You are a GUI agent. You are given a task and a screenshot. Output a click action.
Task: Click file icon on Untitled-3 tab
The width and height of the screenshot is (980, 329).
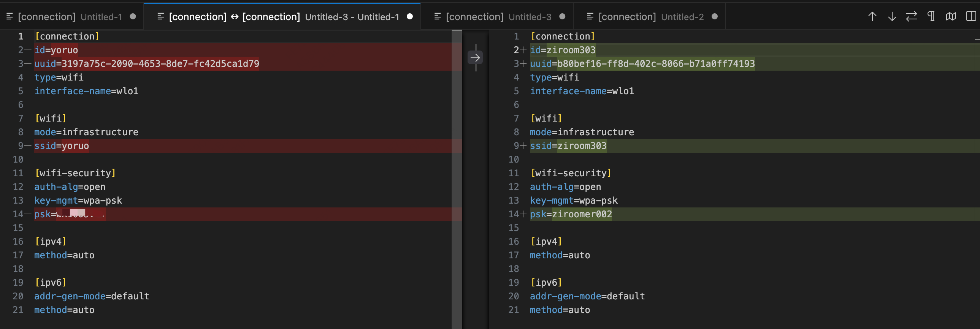click(438, 16)
